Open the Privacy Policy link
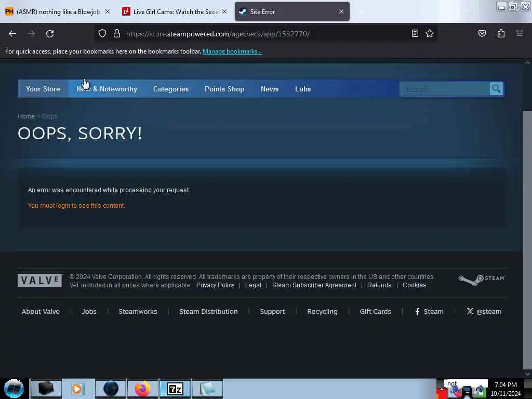The width and height of the screenshot is (532, 399). [x=215, y=285]
